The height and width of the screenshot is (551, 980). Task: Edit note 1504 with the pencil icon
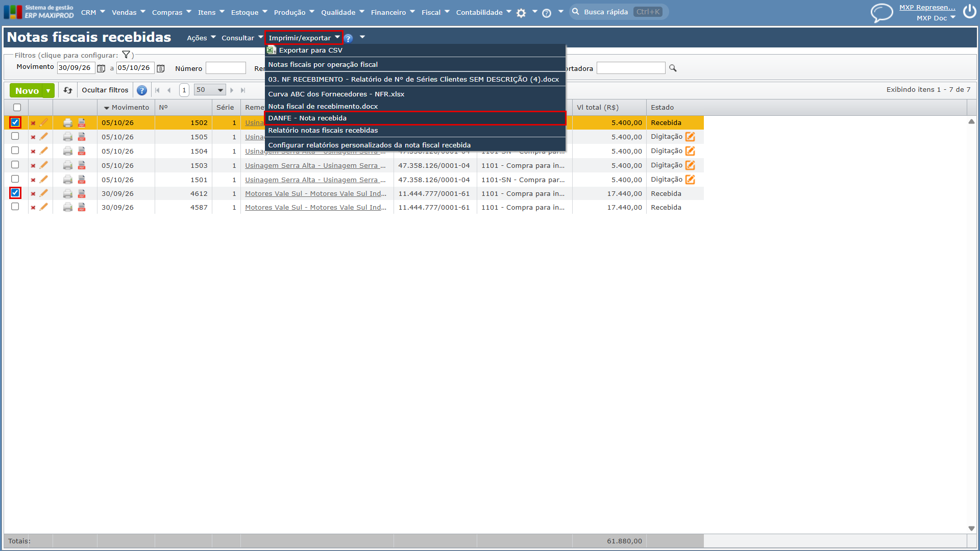click(x=44, y=151)
